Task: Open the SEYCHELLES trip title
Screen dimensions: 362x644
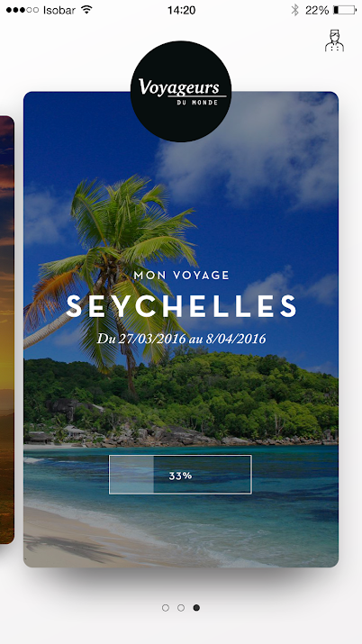Action: (181, 306)
